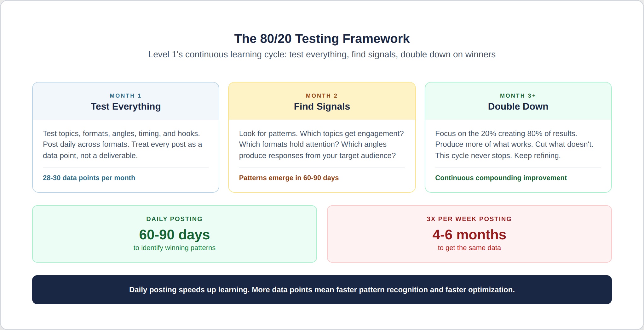Screen dimensions: 644x330
Task: Select the subtitle about Level 1's learning cycle
Action: 322,54
